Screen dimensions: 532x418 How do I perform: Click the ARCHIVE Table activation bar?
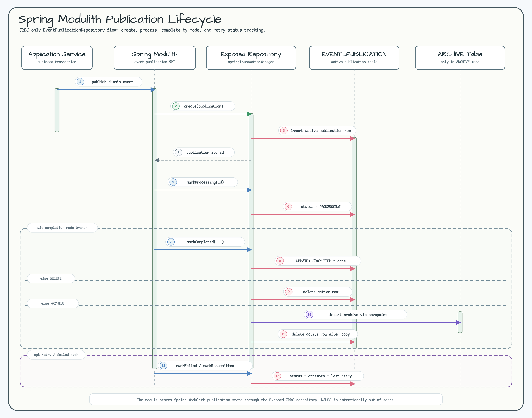click(x=460, y=322)
